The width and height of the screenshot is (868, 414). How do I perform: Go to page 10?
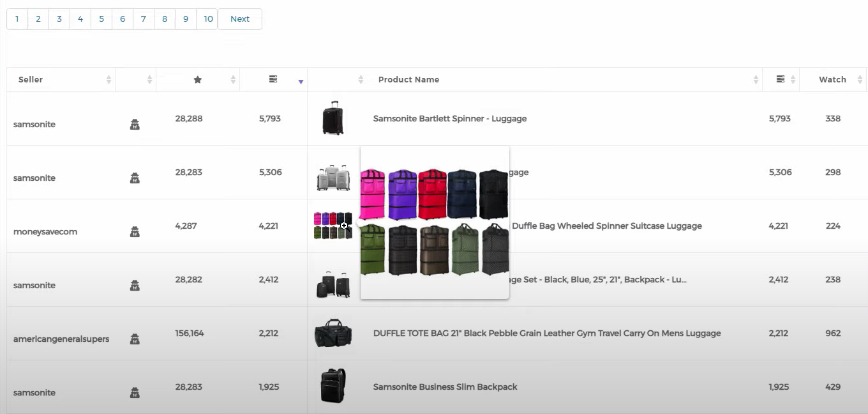click(x=208, y=19)
